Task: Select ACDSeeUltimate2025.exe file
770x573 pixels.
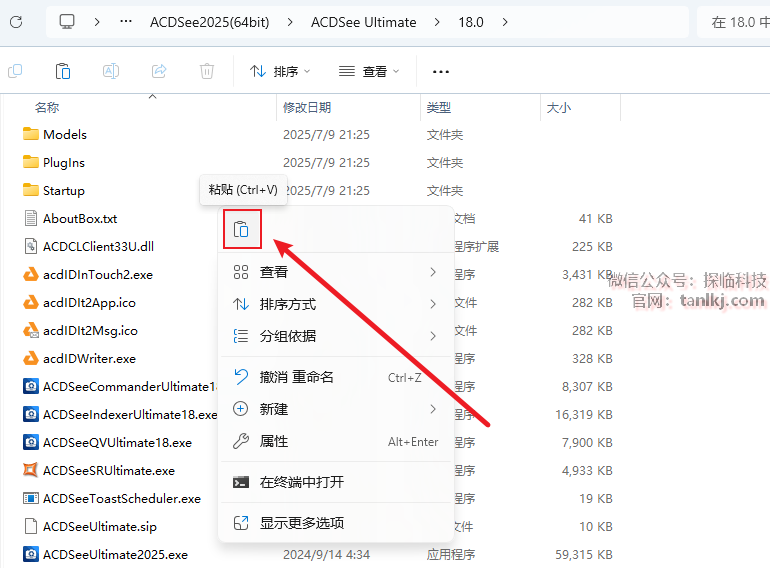Action: 115,554
